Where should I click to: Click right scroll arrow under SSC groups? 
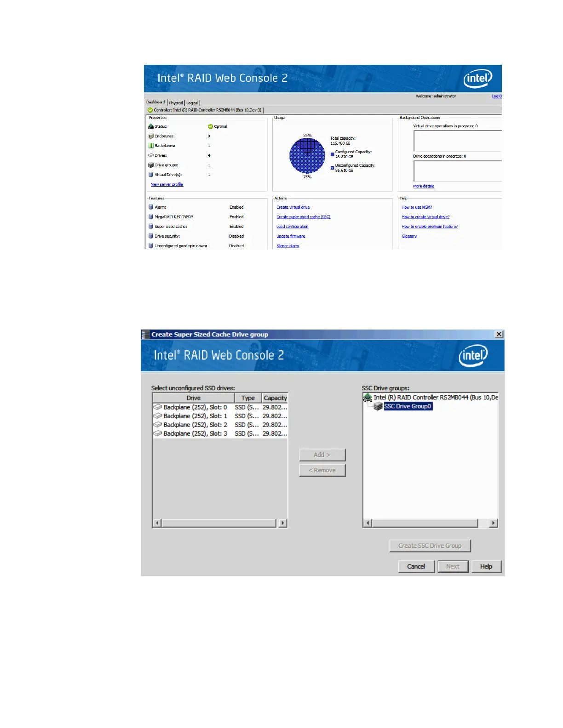coord(493,523)
